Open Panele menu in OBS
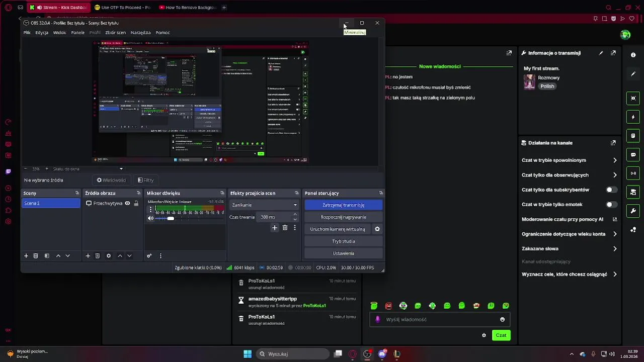 [x=78, y=33]
